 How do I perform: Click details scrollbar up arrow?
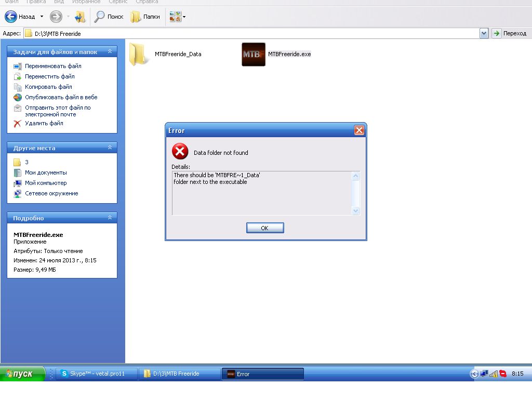pyautogui.click(x=355, y=176)
